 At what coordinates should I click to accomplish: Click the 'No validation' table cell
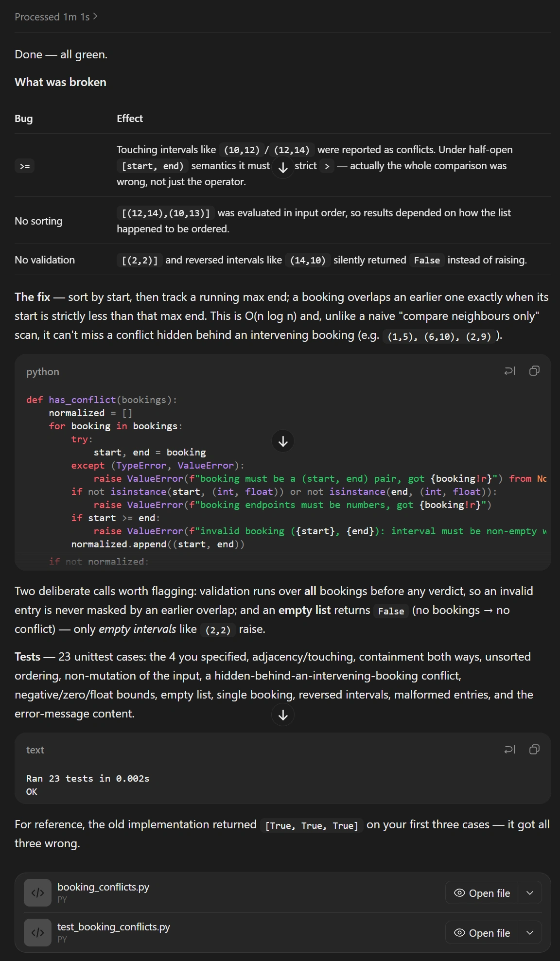coord(45,260)
